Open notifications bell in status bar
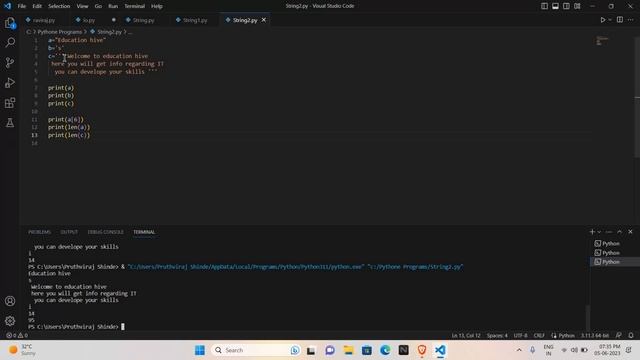The image size is (640, 360). pyautogui.click(x=631, y=336)
